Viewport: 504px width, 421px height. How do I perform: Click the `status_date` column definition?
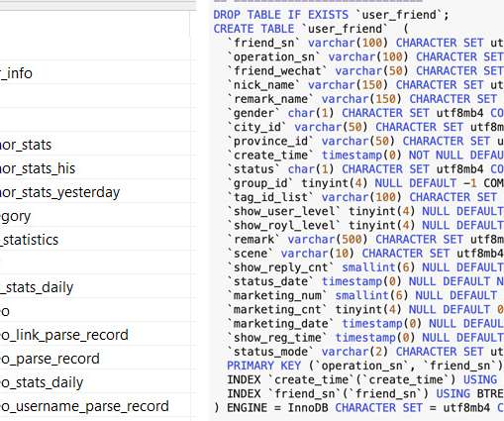click(365, 281)
